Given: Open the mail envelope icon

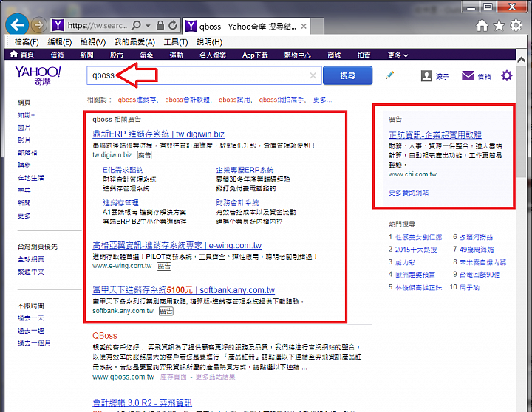Looking at the screenshot, I should [x=468, y=75].
